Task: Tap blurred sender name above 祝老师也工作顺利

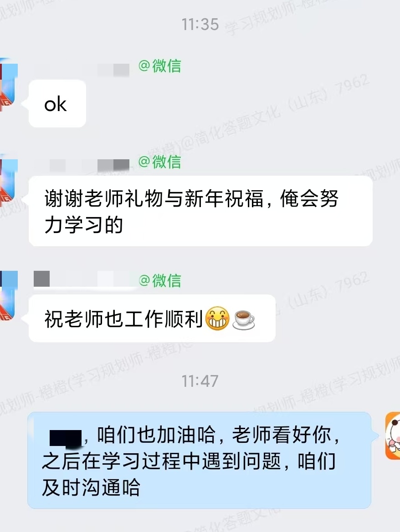Action: pyautogui.click(x=85, y=279)
